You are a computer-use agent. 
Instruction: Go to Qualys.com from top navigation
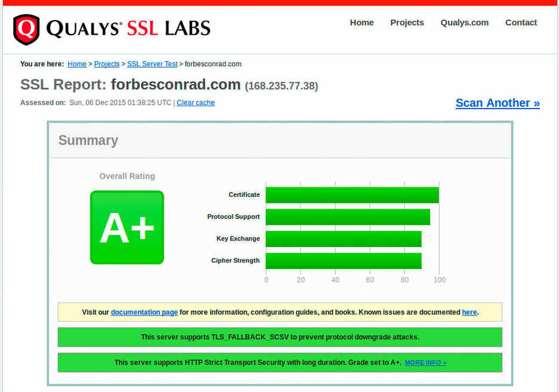[464, 23]
